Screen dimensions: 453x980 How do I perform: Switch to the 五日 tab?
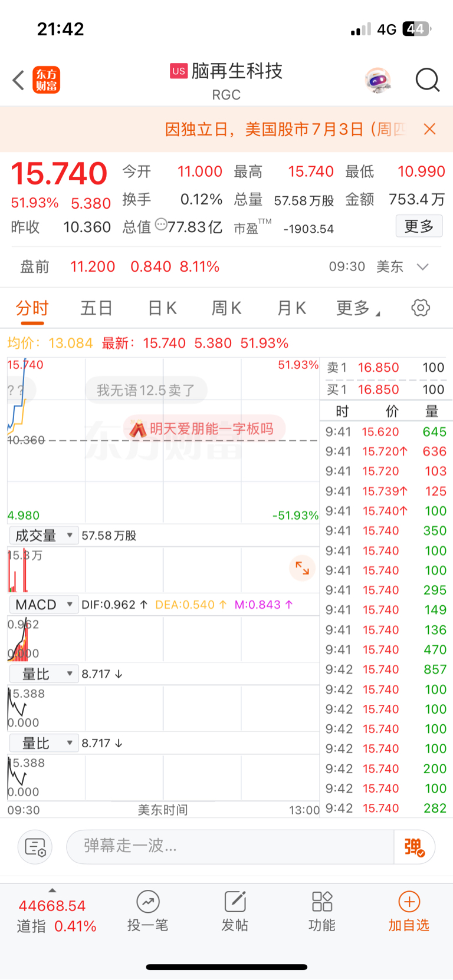tap(97, 308)
